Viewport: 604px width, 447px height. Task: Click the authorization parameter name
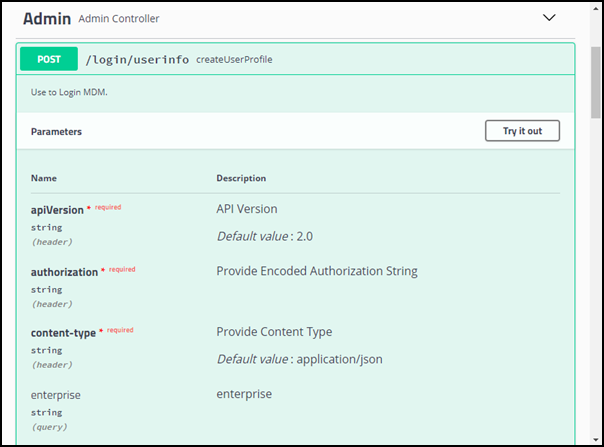point(64,272)
